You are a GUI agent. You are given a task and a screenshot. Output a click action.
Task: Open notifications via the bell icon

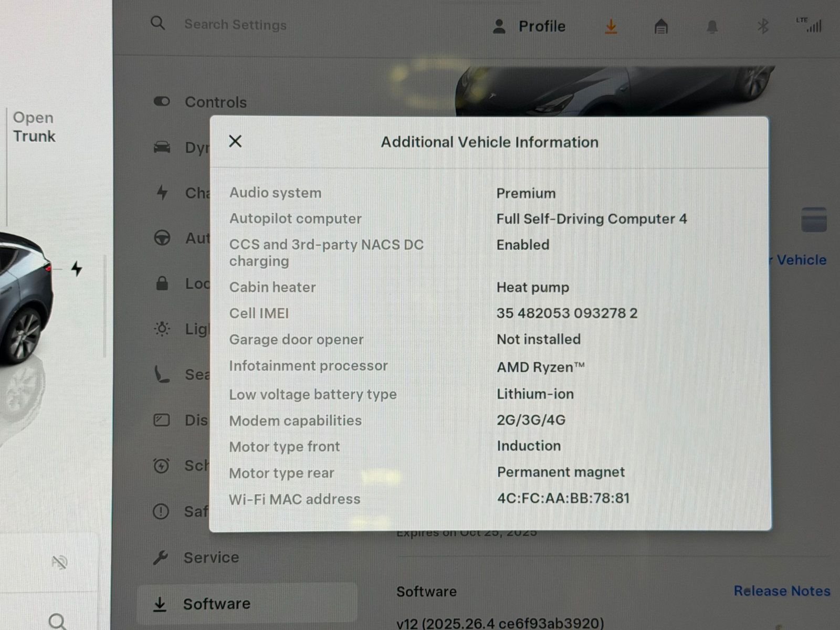(x=711, y=26)
